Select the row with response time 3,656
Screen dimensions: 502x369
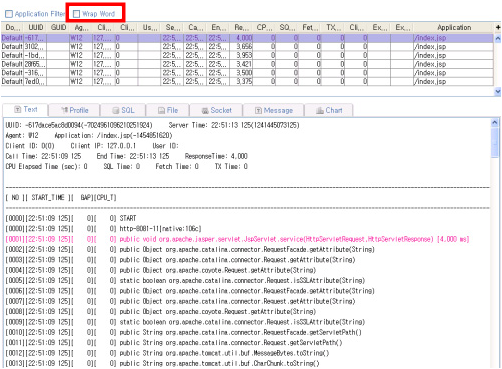click(247, 47)
